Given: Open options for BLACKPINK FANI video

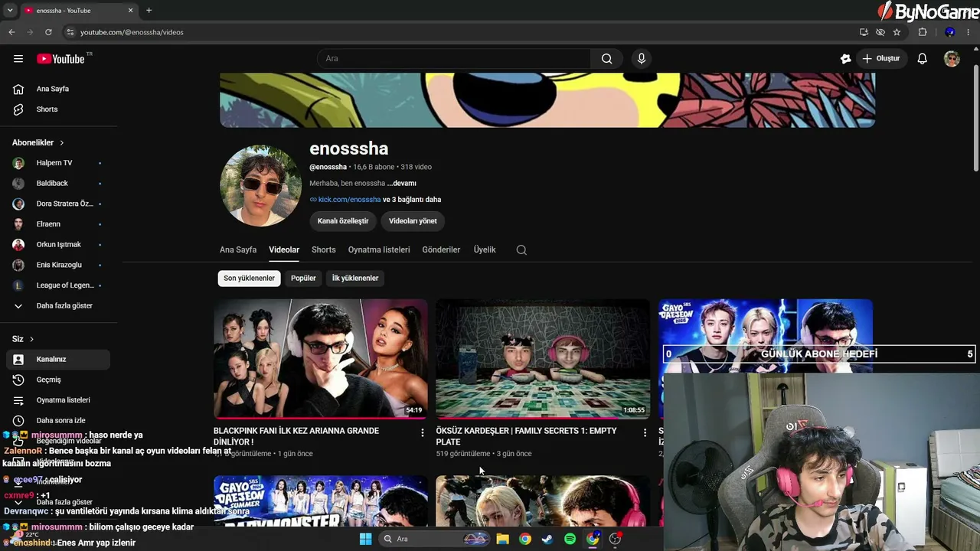Looking at the screenshot, I should (x=422, y=433).
